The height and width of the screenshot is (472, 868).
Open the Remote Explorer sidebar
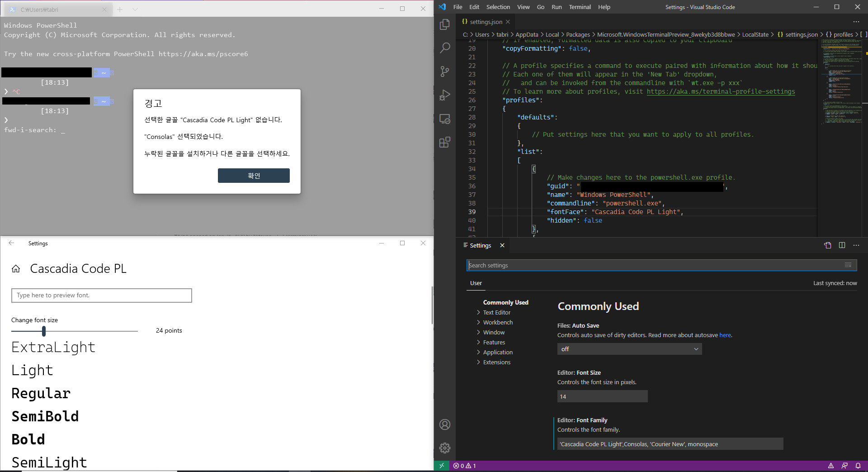tap(445, 119)
